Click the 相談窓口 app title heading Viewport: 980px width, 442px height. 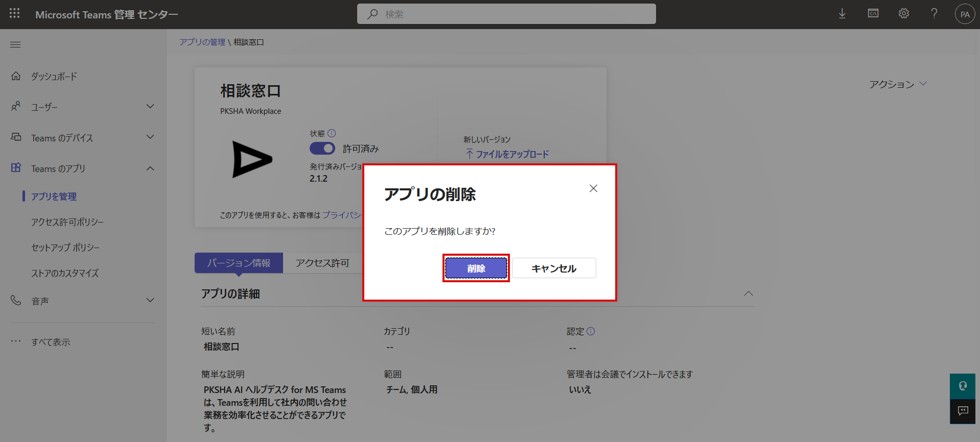pos(250,91)
